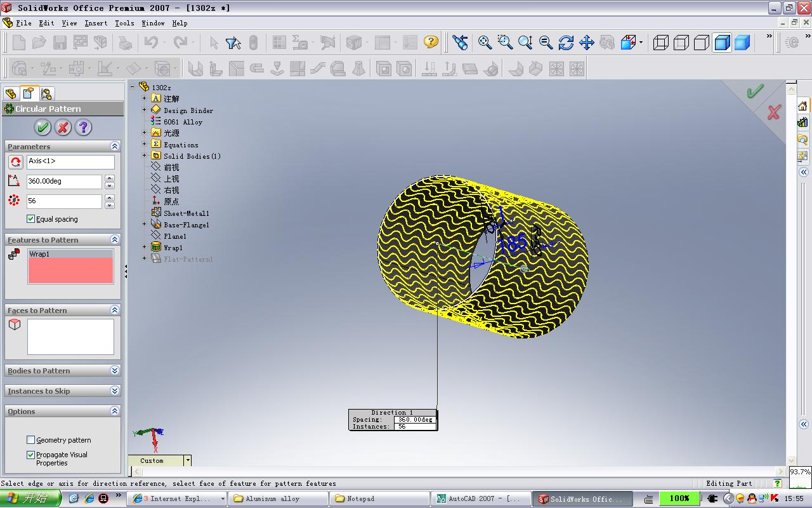Select the Toggle Selection Filter toolbar icon
The width and height of the screenshot is (812, 508).
coord(233,43)
